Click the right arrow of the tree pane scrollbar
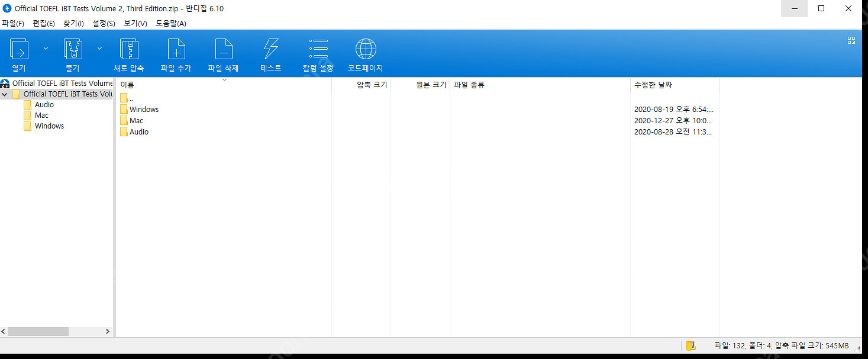868x359 pixels. click(x=108, y=332)
